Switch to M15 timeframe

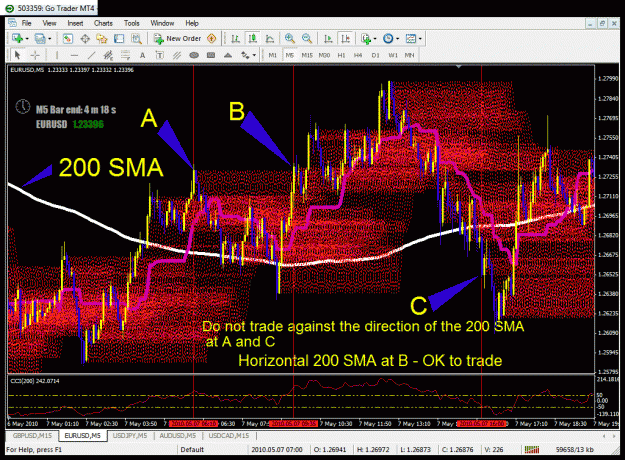click(x=307, y=55)
